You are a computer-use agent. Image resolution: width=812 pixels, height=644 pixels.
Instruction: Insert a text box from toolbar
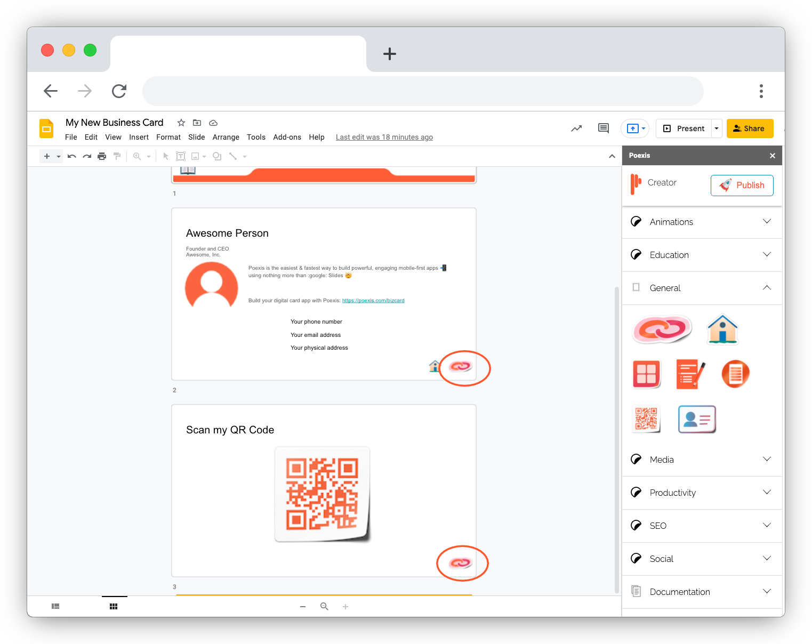click(x=181, y=156)
